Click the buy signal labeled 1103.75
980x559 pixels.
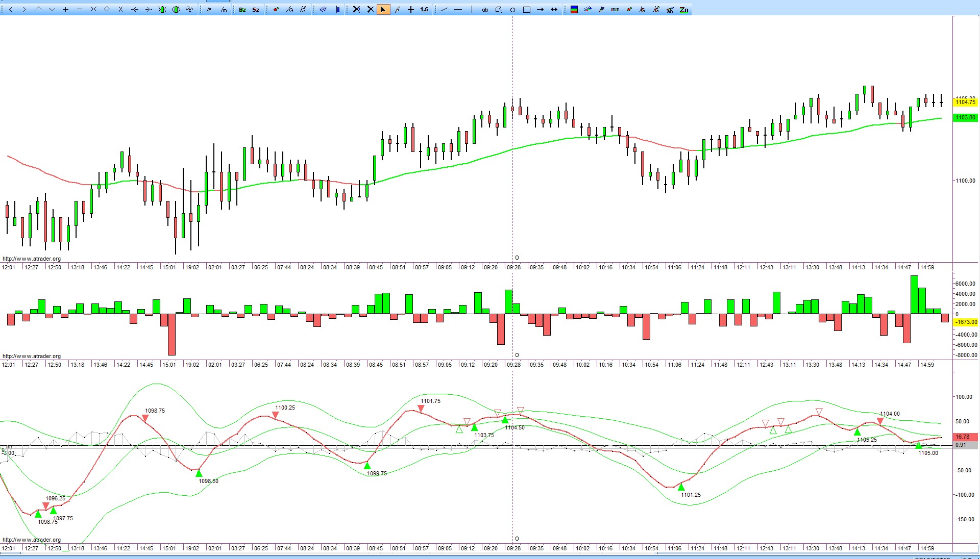474,427
